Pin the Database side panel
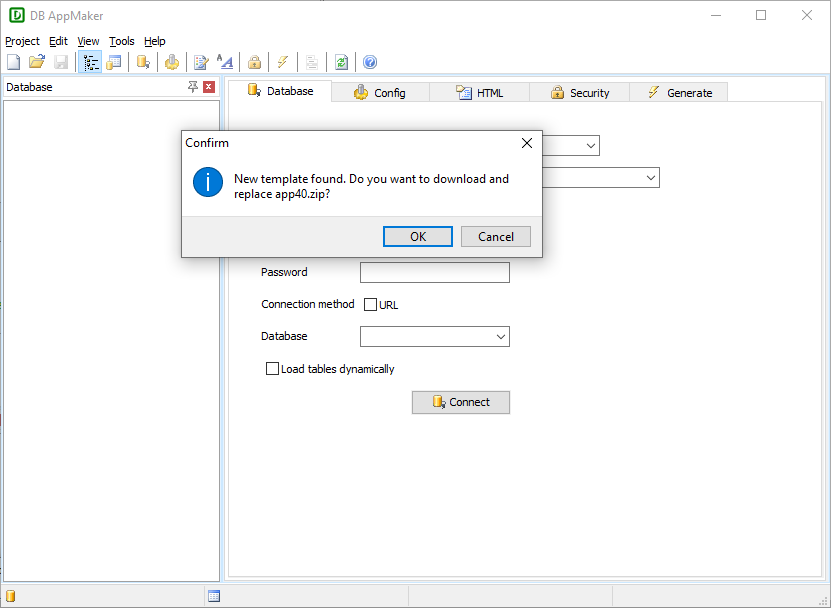The image size is (831, 608). [193, 87]
